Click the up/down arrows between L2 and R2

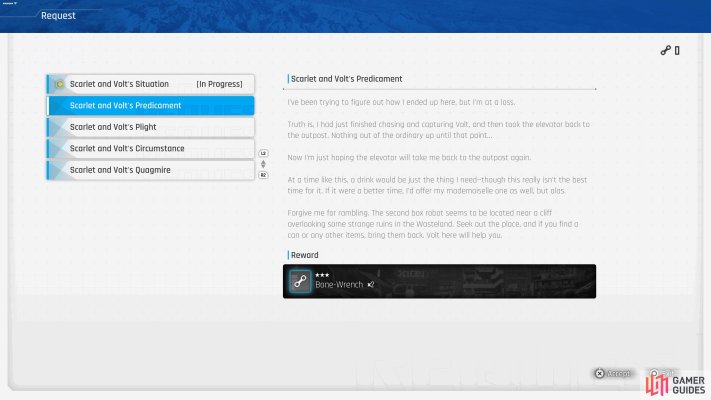coord(263,164)
